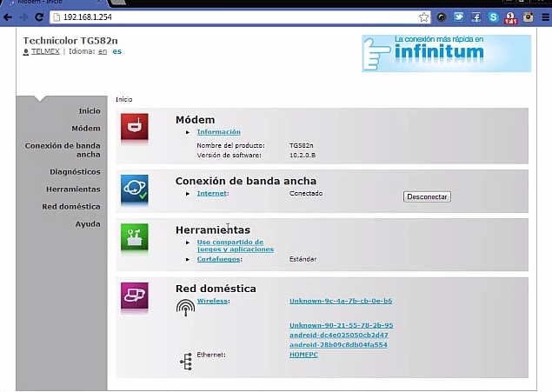Click the Skype extension icon in toolbar
This screenshot has width=552, height=392.
[x=493, y=17]
